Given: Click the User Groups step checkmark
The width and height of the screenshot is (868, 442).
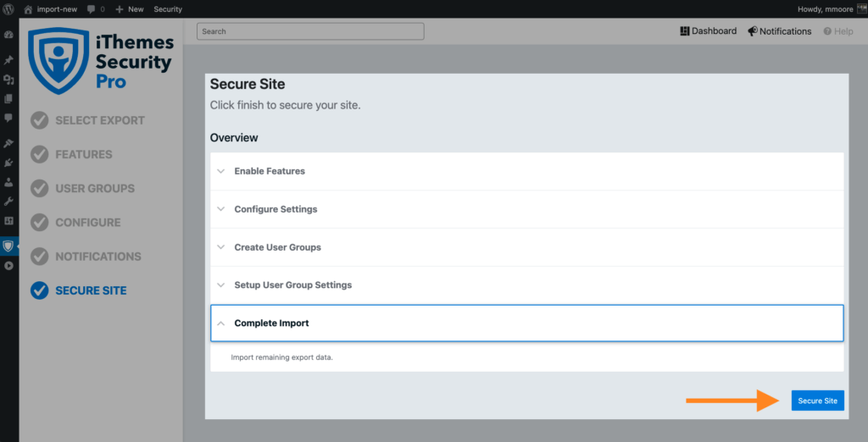Looking at the screenshot, I should click(x=39, y=188).
